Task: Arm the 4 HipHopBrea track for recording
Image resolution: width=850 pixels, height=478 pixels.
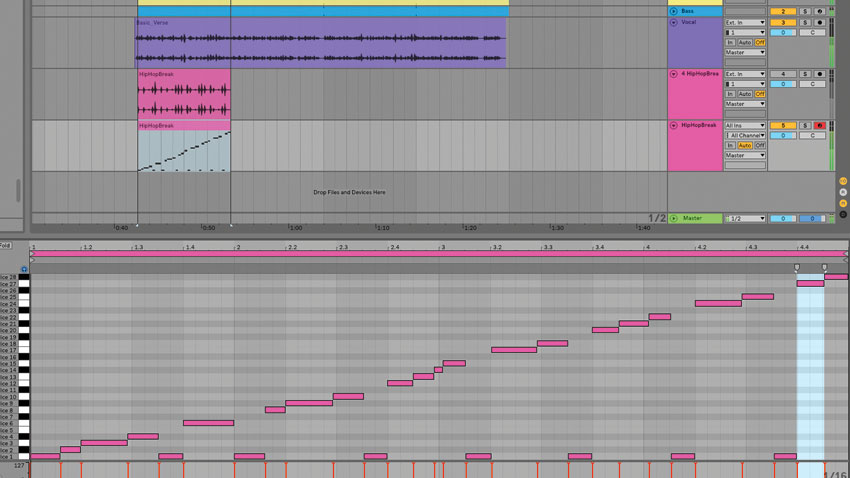Action: pyautogui.click(x=820, y=74)
